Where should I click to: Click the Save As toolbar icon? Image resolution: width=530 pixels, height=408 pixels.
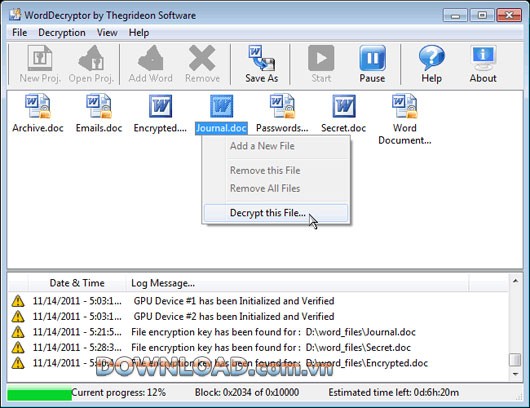262,58
